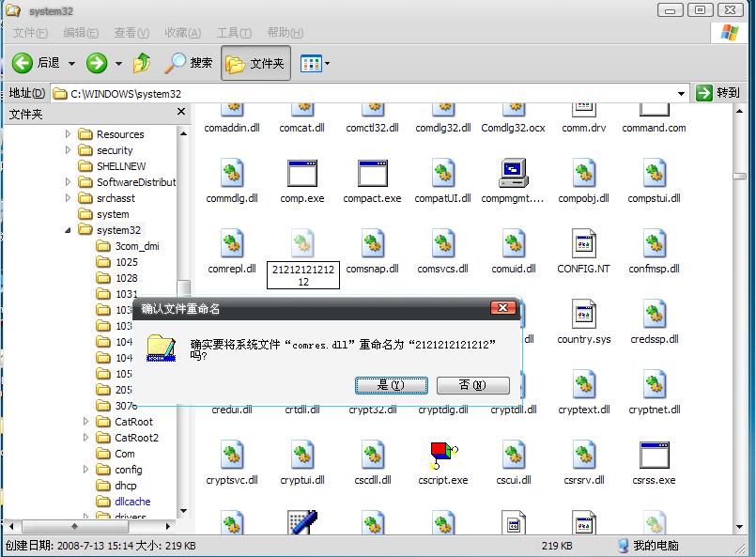Open the Views icon dropdown

click(x=315, y=63)
